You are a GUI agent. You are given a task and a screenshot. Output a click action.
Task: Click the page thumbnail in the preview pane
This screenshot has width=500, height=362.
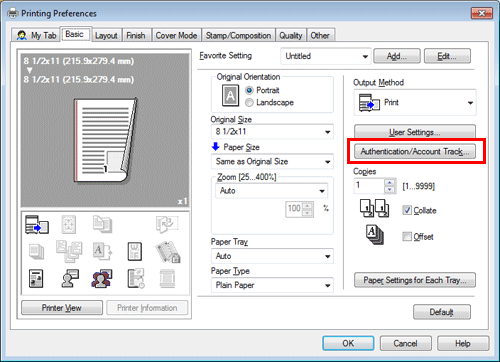point(105,140)
